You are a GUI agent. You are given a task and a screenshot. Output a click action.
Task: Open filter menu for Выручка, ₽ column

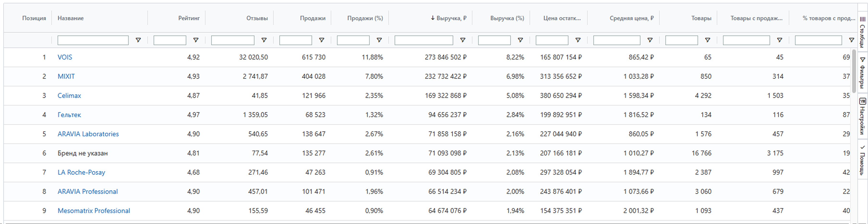click(463, 40)
